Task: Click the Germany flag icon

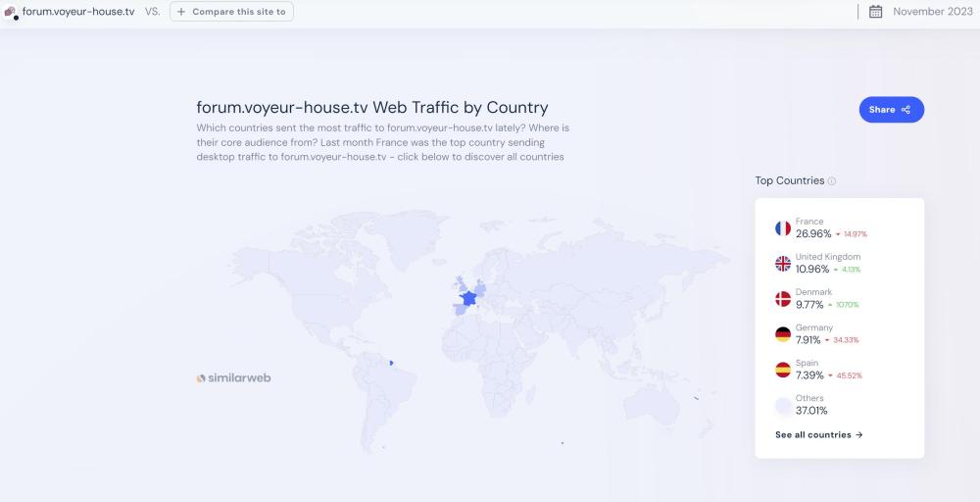Action: [782, 334]
